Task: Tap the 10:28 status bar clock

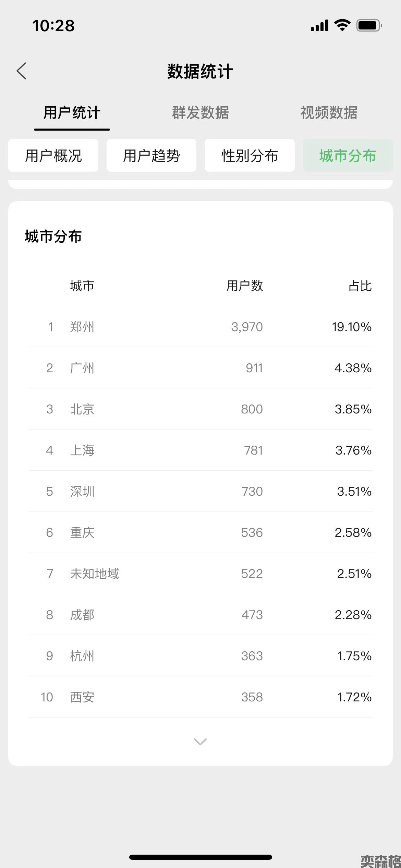Action: coord(53,26)
